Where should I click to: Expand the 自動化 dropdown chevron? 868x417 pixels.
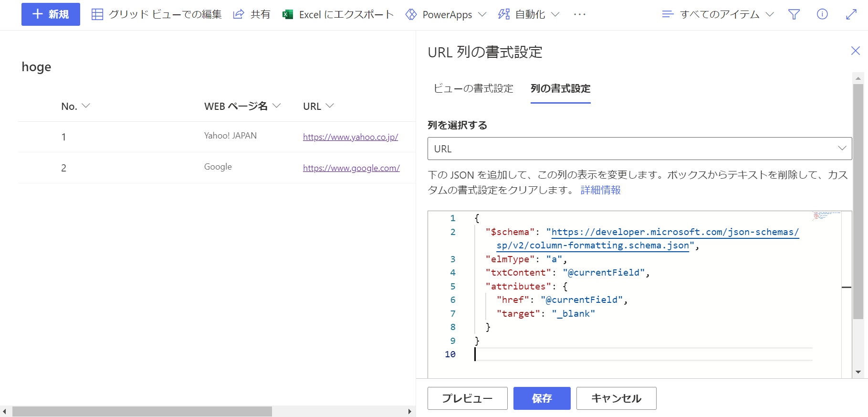coord(555,14)
